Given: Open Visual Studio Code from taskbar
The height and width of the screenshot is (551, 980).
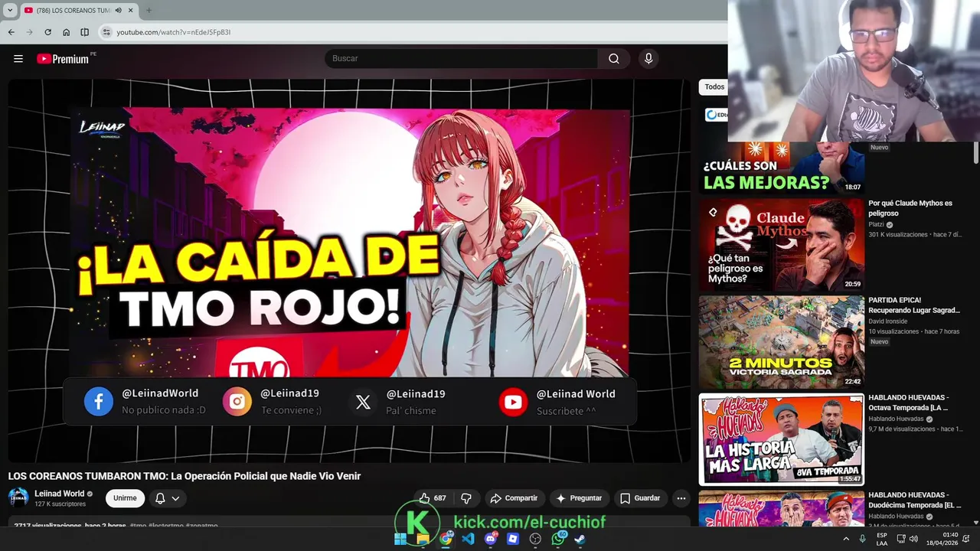Looking at the screenshot, I should [x=468, y=539].
